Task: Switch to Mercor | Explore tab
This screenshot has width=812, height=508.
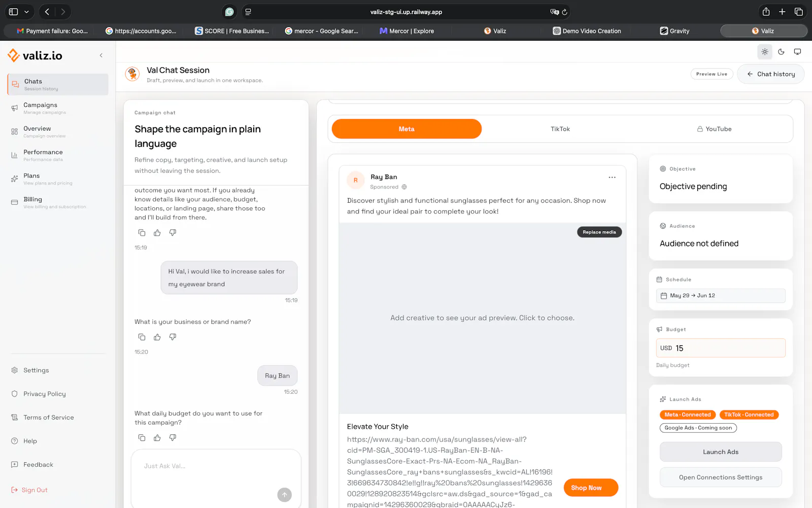Action: tap(407, 31)
